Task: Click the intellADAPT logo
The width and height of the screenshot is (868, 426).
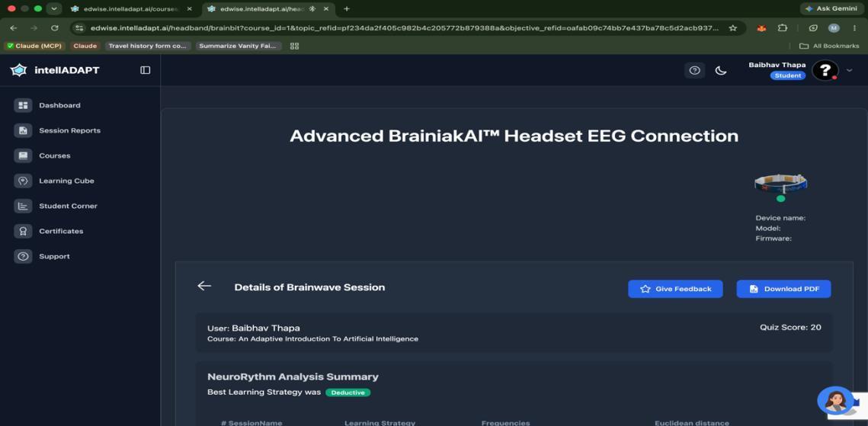Action: (x=55, y=70)
